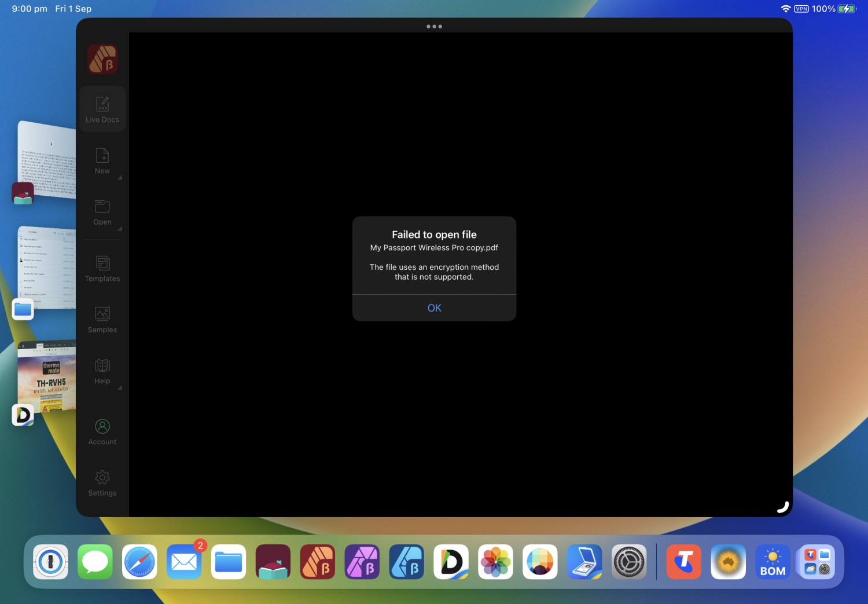Open the Live Docs section in the sidebar
The image size is (868, 604).
pos(102,109)
